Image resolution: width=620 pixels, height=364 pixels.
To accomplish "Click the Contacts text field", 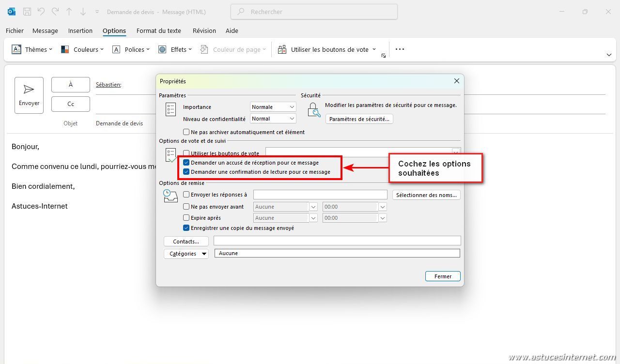I will tap(337, 241).
